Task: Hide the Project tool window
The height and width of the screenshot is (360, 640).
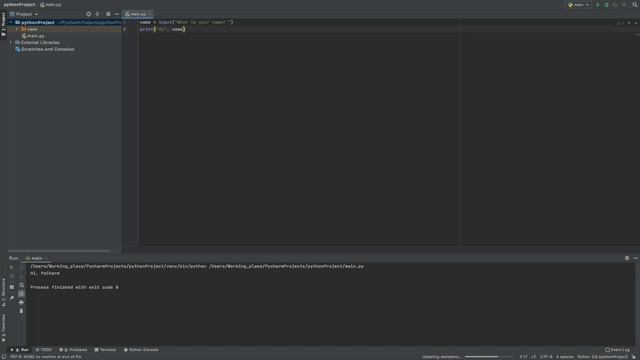Action: tap(117, 14)
